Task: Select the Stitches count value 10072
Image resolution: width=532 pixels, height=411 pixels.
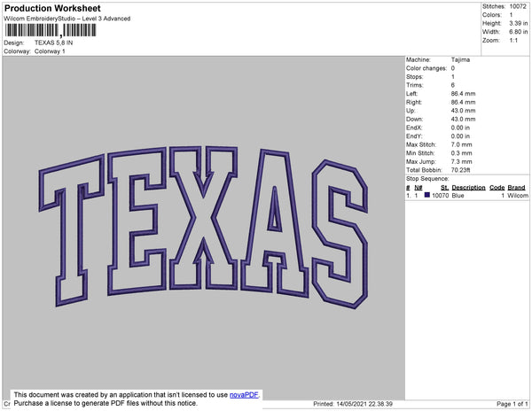Action: [x=517, y=5]
